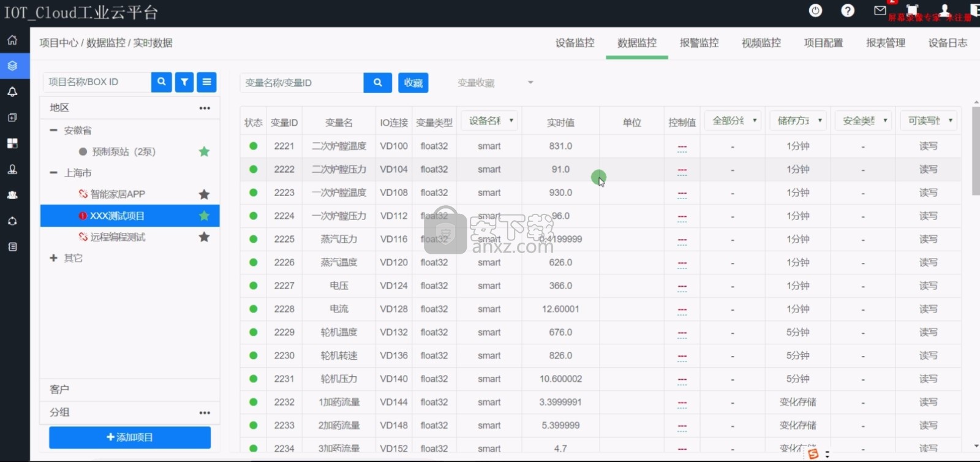The image size is (980, 462).
Task: Click the variable search magnifier button
Action: tap(378, 82)
